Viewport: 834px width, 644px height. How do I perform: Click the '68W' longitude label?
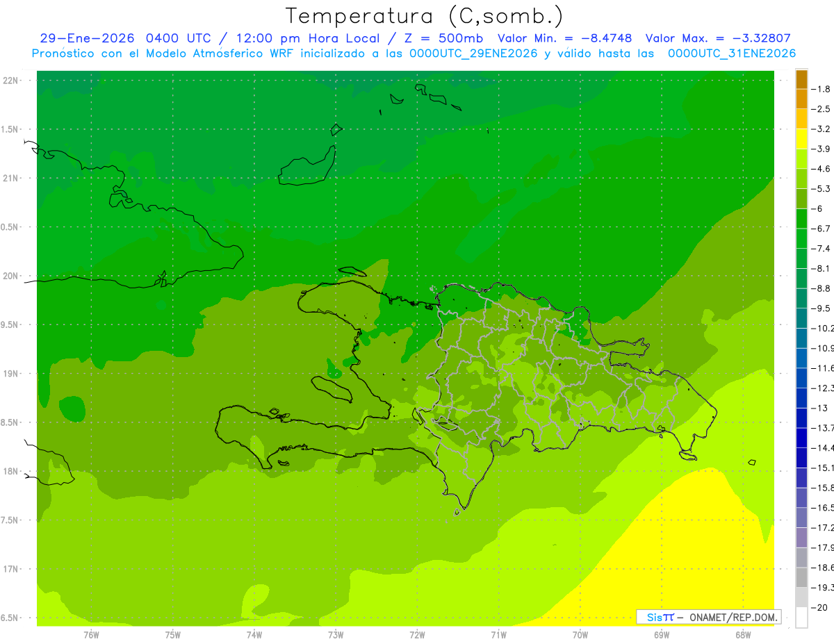[x=743, y=635]
